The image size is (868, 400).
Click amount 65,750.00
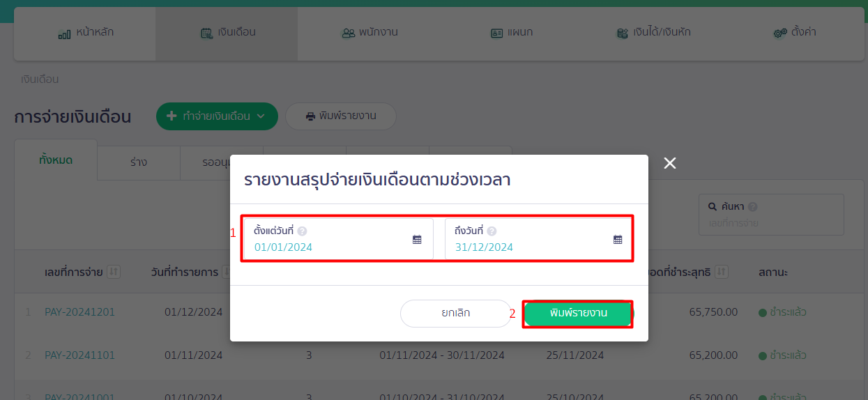(713, 312)
